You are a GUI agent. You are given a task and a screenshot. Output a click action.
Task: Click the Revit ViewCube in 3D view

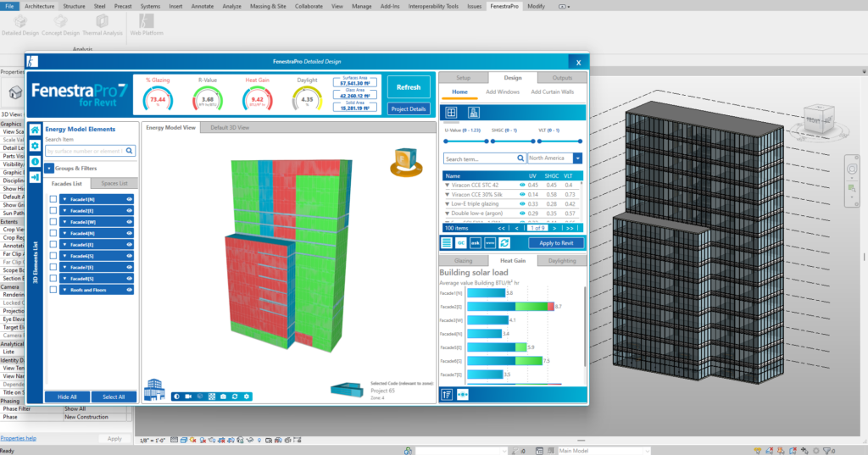(x=820, y=119)
